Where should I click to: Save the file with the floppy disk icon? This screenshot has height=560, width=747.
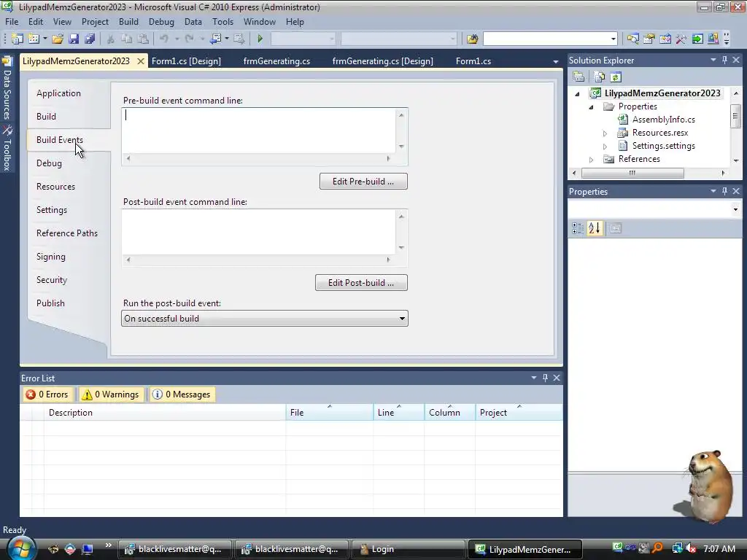click(x=74, y=39)
